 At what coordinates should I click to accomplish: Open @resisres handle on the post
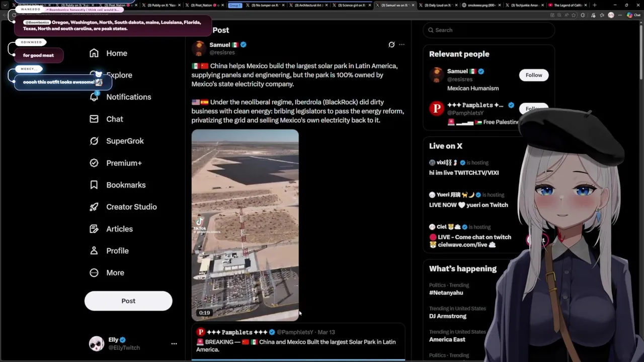pyautogui.click(x=222, y=52)
